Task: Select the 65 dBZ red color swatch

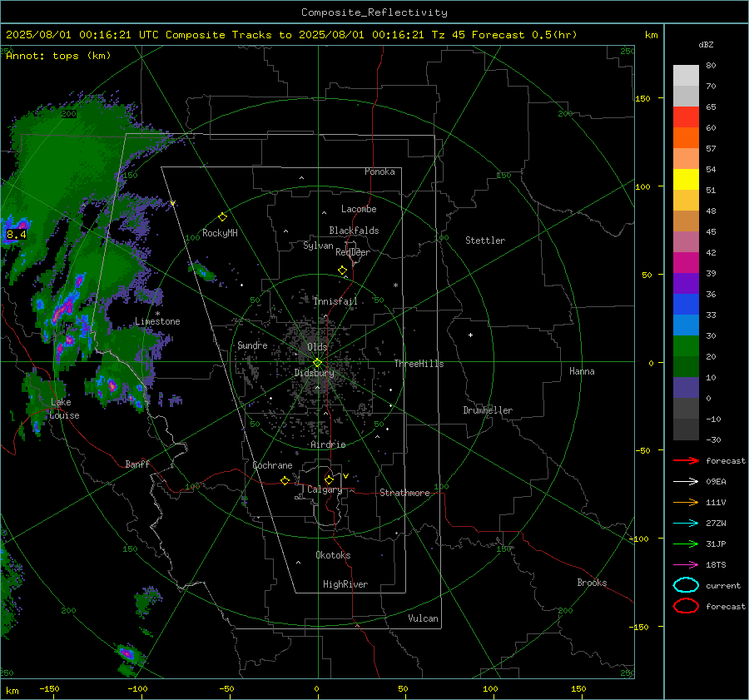Action: [686, 117]
